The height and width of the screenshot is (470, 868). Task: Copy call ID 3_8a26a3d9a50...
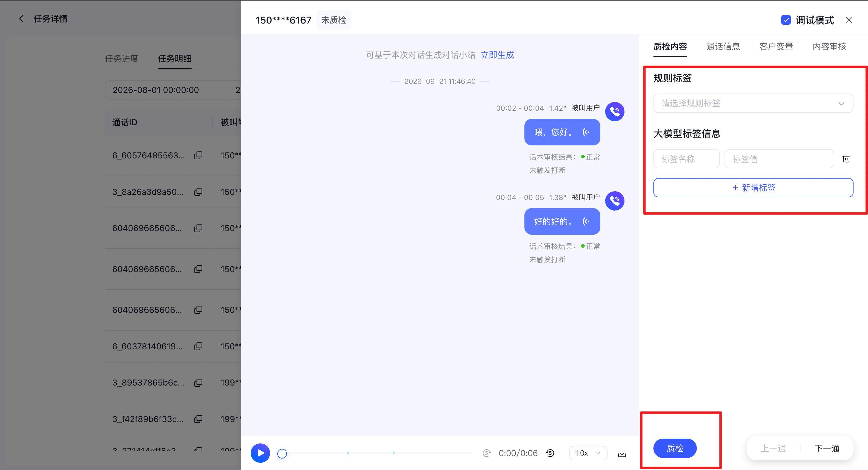coord(198,192)
